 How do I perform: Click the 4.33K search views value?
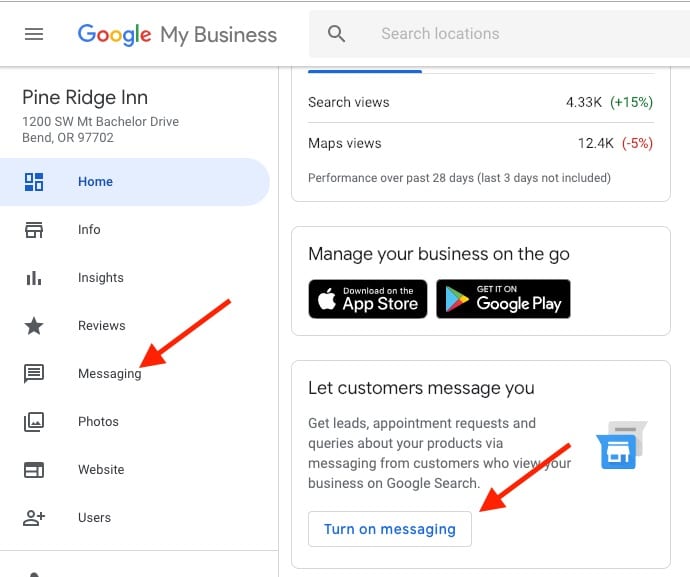coord(584,102)
